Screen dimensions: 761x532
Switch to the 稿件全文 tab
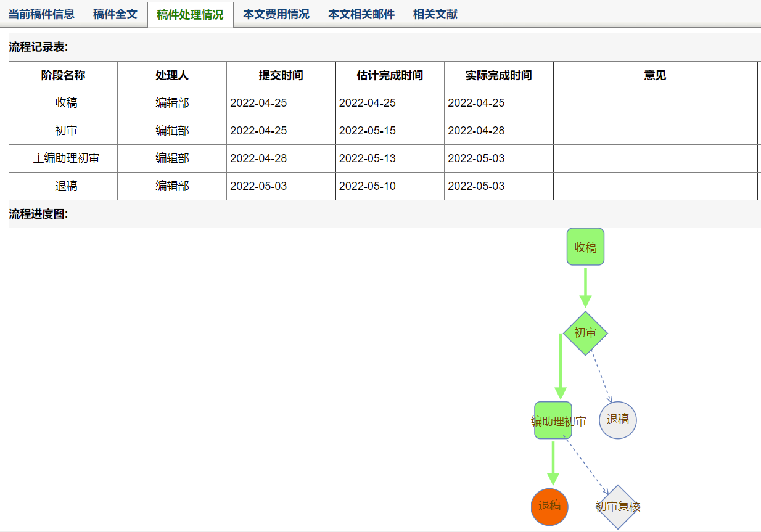pos(115,14)
